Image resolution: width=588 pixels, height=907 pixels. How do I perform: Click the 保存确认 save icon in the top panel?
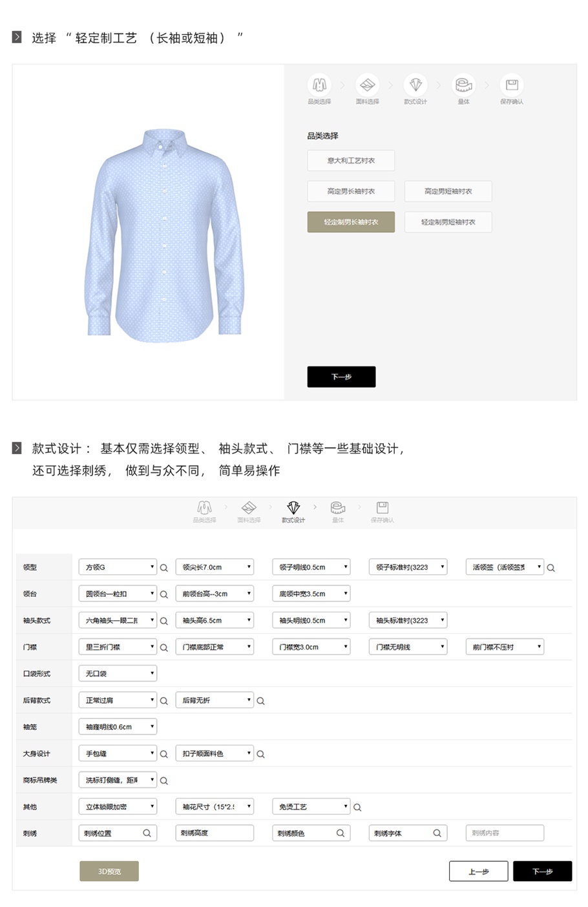click(512, 85)
